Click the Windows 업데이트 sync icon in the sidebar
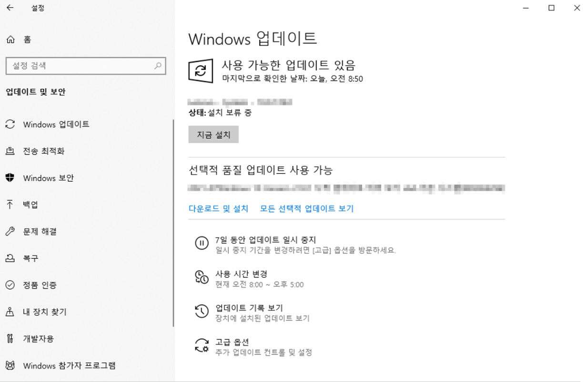 click(x=10, y=124)
